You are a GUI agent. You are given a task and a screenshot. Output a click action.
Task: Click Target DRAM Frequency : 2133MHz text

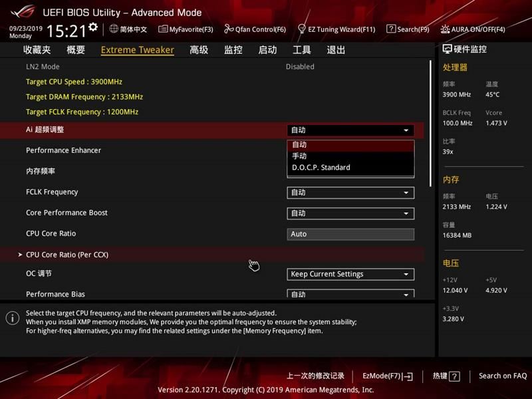[84, 97]
